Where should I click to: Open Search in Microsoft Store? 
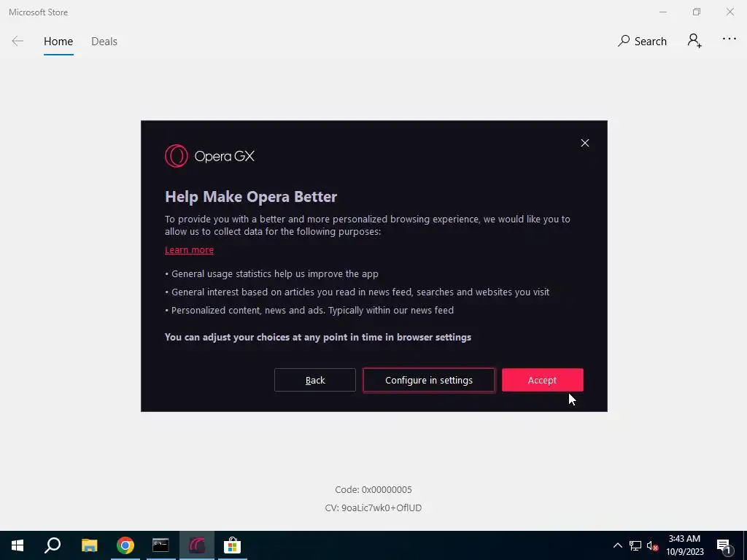point(642,41)
